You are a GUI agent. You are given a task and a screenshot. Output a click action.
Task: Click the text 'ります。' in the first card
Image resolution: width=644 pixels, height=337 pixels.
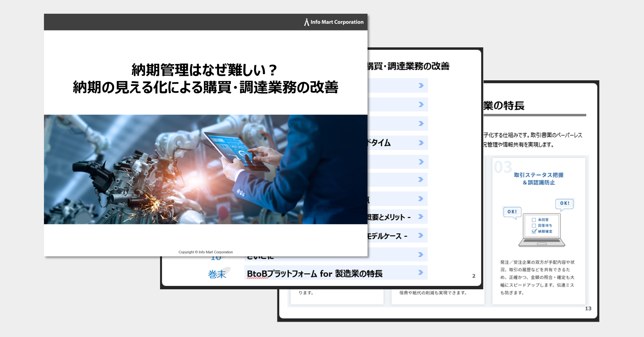click(x=306, y=293)
